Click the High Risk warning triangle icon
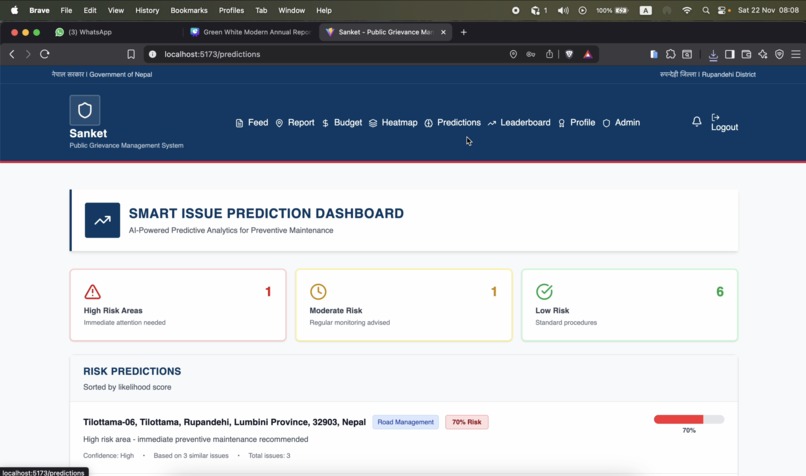Viewport: 806px width, 476px height. point(93,291)
